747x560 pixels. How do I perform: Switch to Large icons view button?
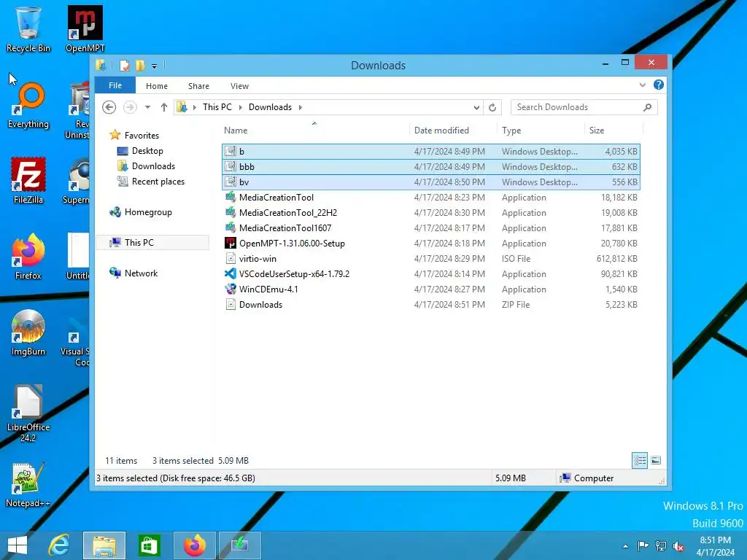point(656,461)
